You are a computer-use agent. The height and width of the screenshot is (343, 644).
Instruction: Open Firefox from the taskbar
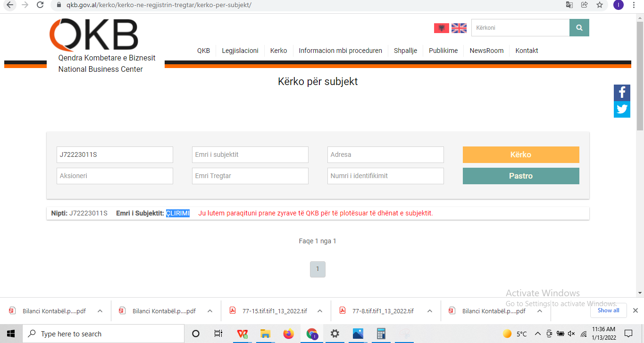click(288, 334)
